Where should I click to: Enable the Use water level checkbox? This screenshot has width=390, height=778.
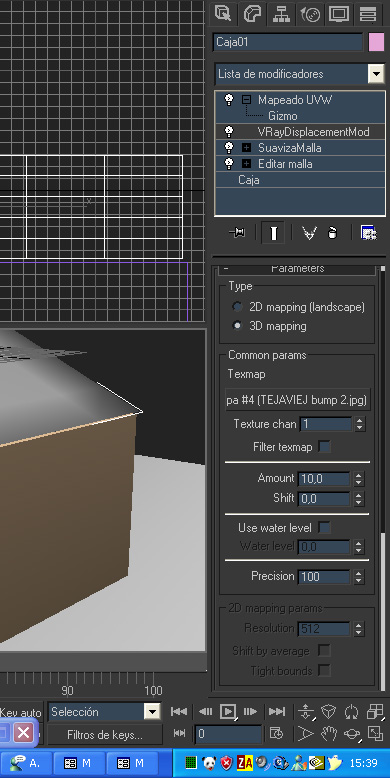click(325, 527)
